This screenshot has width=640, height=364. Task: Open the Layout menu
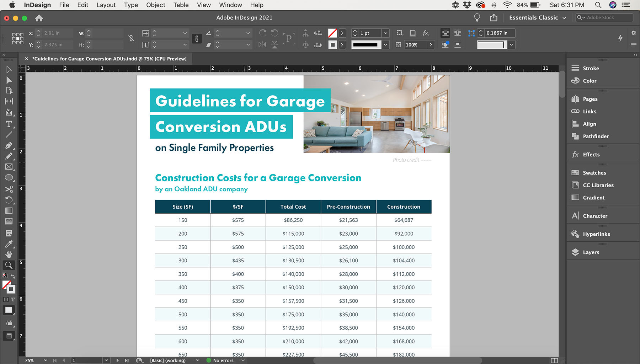tap(106, 5)
